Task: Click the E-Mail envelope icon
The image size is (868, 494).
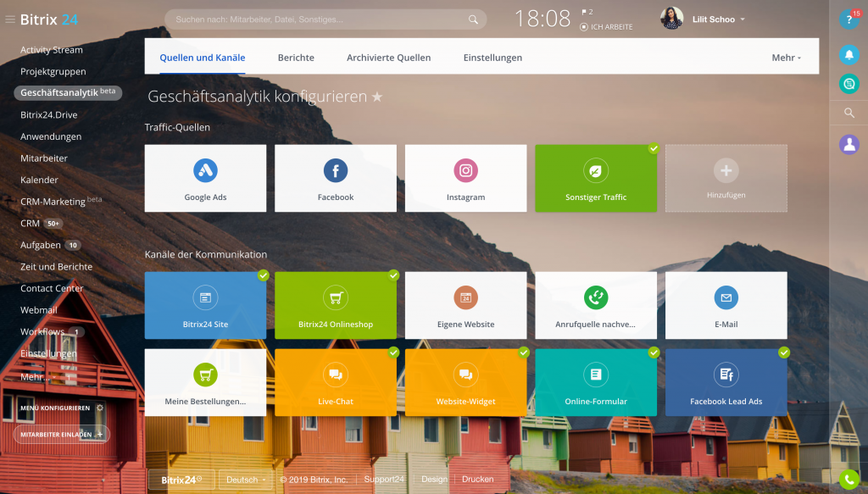Action: tap(726, 297)
